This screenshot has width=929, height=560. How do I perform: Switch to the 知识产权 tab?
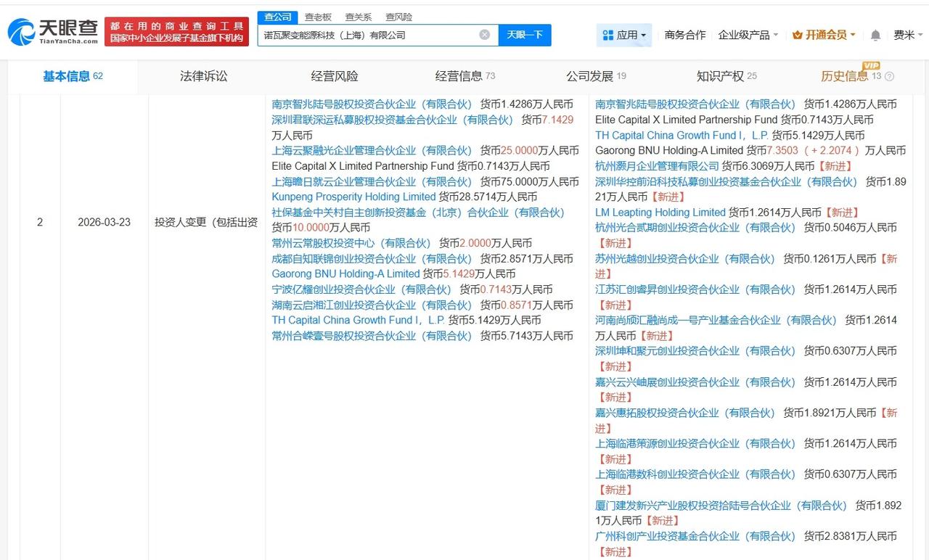[721, 75]
